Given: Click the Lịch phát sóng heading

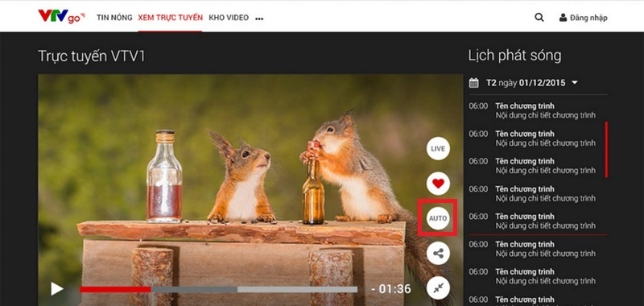Looking at the screenshot, I should 514,56.
